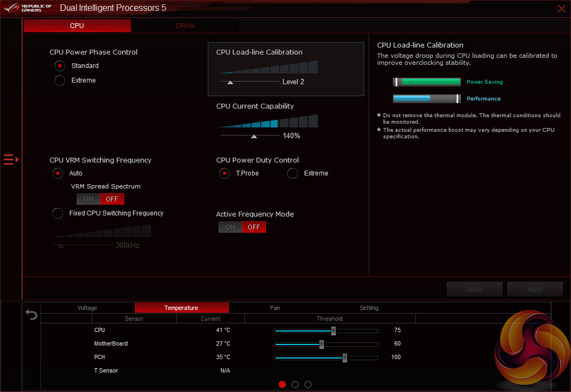The height and width of the screenshot is (392, 571).
Task: Click the Sensor column header
Action: click(134, 319)
